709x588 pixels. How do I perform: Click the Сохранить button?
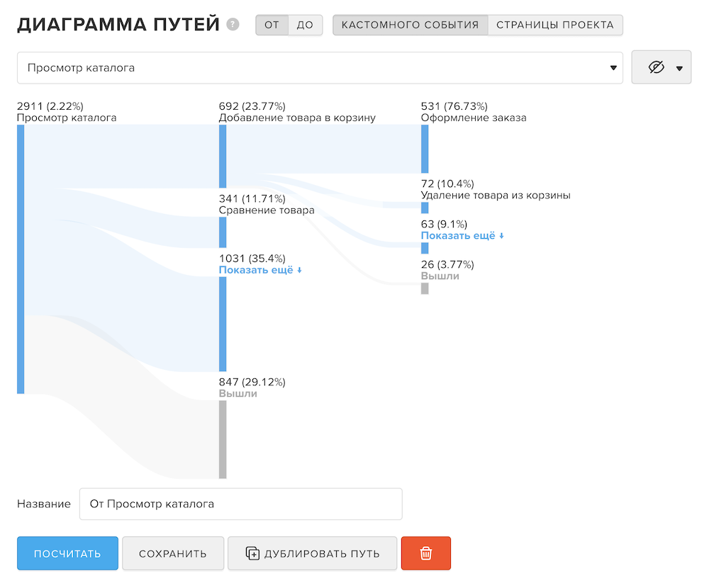(173, 553)
